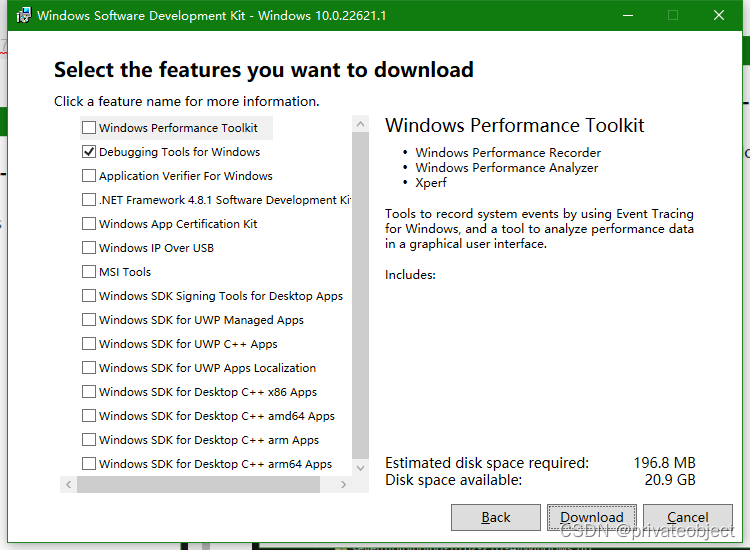Viewport: 750px width, 550px height.
Task: Click the feature list scroll up arrow
Action: click(x=361, y=124)
